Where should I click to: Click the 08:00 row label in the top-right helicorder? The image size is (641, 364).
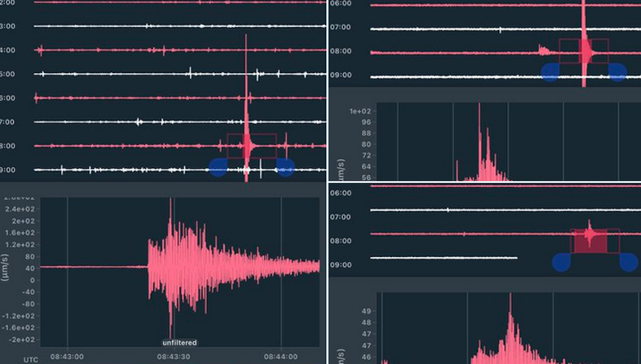(341, 51)
